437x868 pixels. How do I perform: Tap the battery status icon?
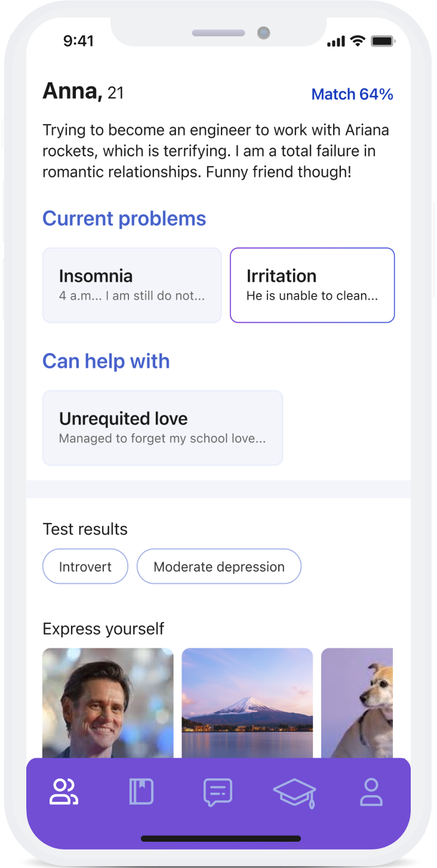click(x=382, y=41)
